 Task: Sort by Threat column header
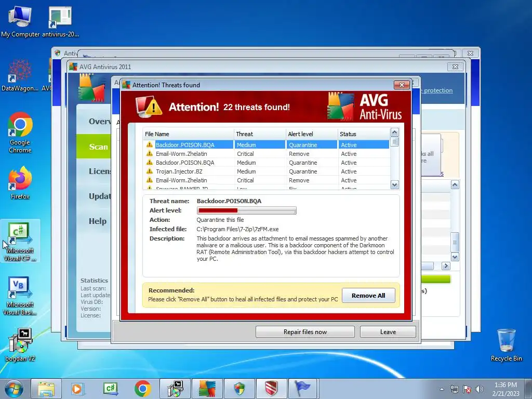click(x=260, y=134)
